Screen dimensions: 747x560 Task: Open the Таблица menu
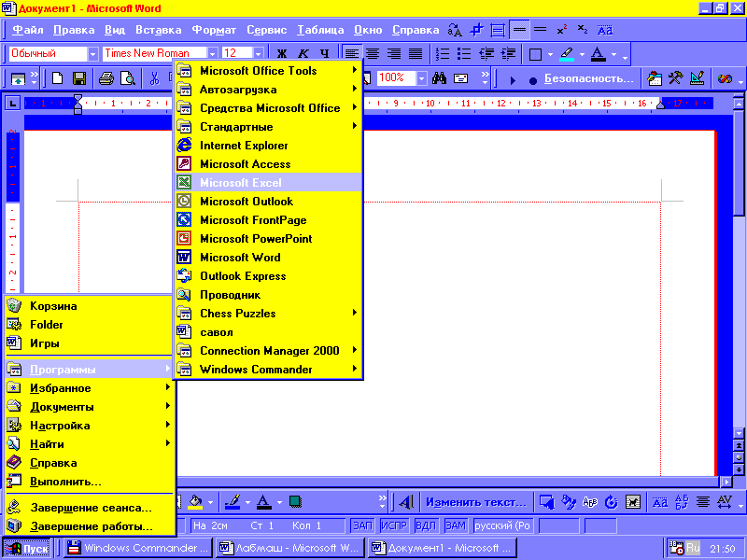click(x=320, y=30)
